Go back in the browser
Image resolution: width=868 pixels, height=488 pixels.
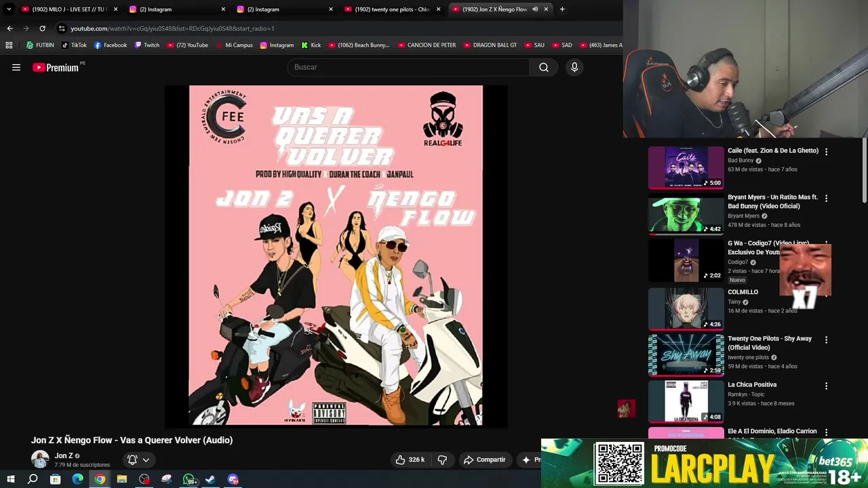point(9,28)
